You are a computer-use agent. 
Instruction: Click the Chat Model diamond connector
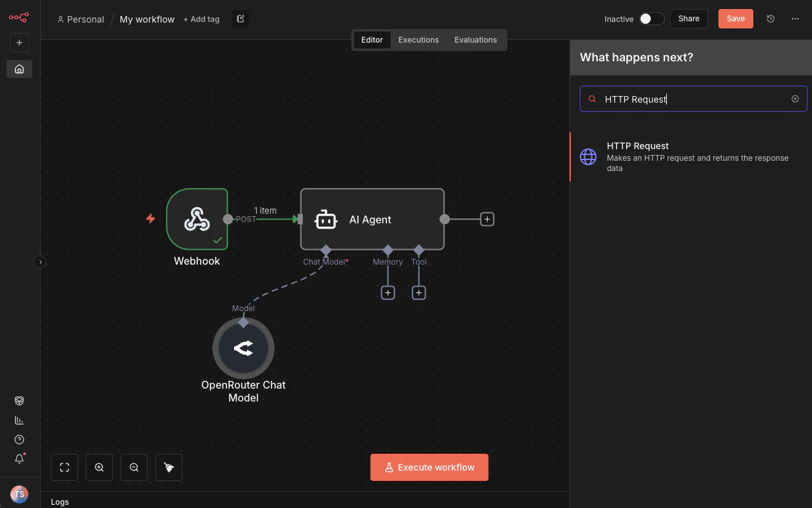326,250
